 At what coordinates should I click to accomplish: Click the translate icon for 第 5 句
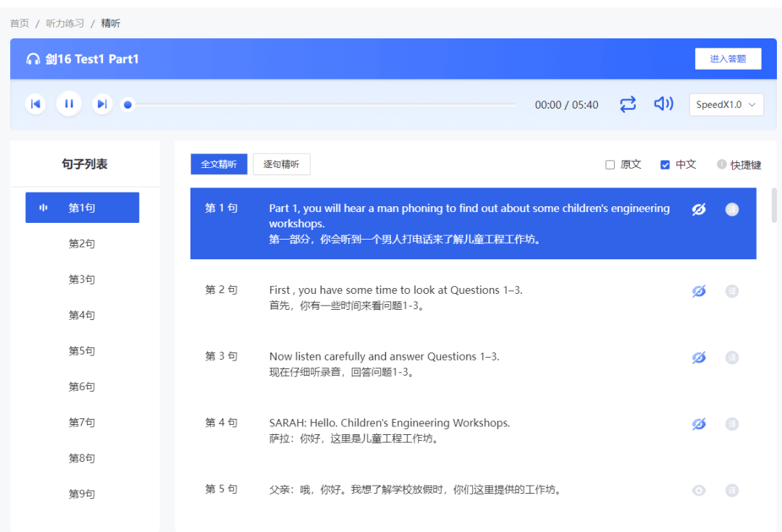(x=731, y=491)
